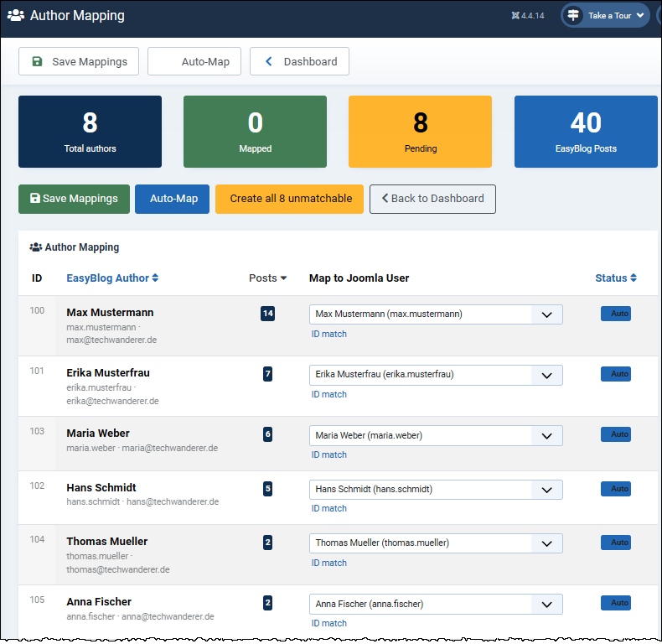This screenshot has height=644, width=662.
Task: Open the Maria Weber user mapping dropdown
Action: point(546,436)
